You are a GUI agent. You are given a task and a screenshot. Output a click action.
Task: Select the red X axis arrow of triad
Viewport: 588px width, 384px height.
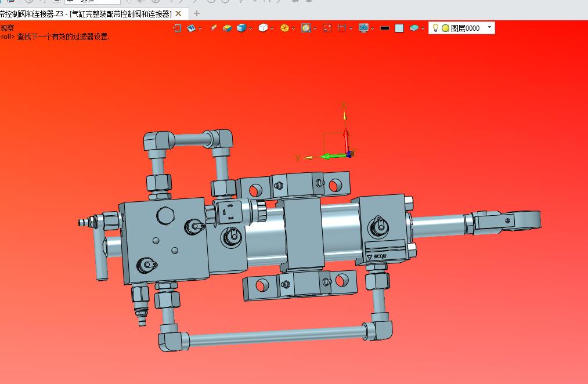pyautogui.click(x=346, y=139)
